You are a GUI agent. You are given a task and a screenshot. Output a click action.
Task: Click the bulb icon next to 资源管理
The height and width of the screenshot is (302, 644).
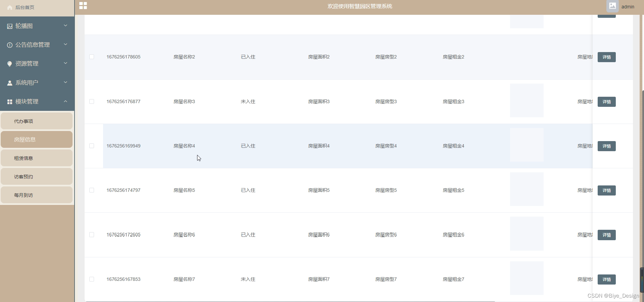(10, 64)
